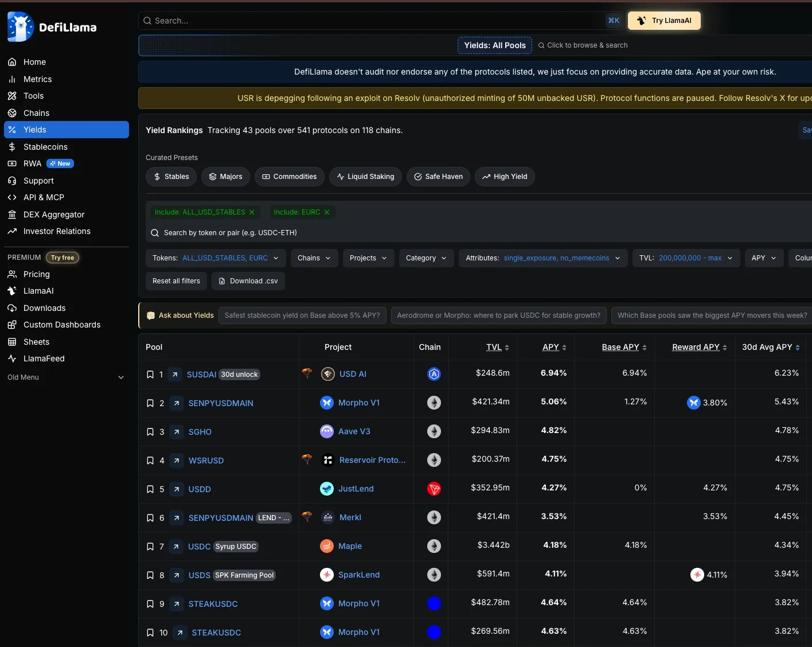Click the Aave V3 project icon
812x647 pixels.
click(x=327, y=431)
